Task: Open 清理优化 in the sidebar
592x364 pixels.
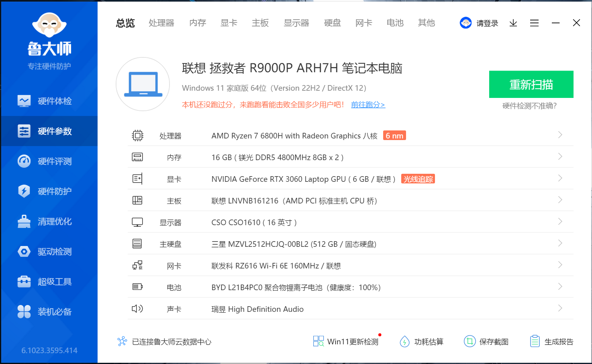Action: pyautogui.click(x=49, y=222)
